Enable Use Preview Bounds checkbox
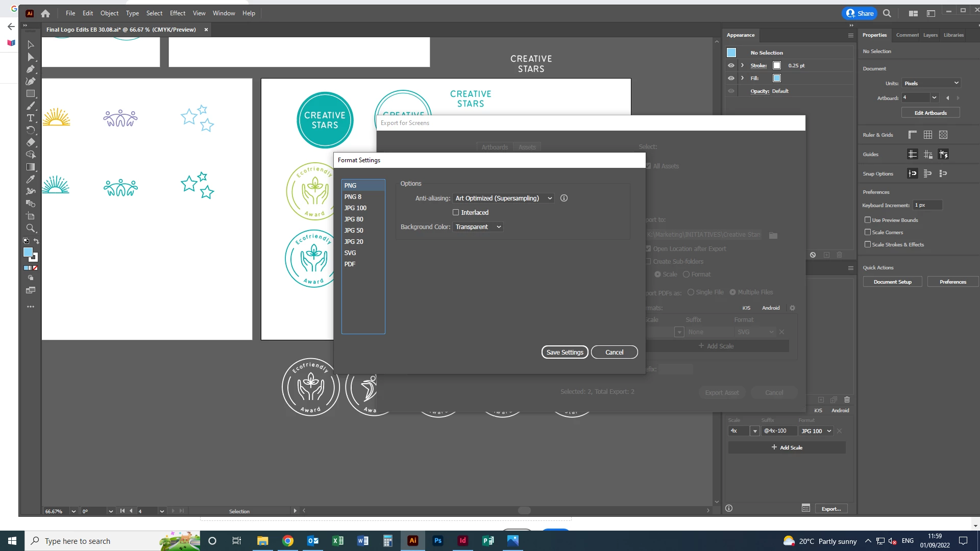This screenshot has width=980, height=551. 868,220
